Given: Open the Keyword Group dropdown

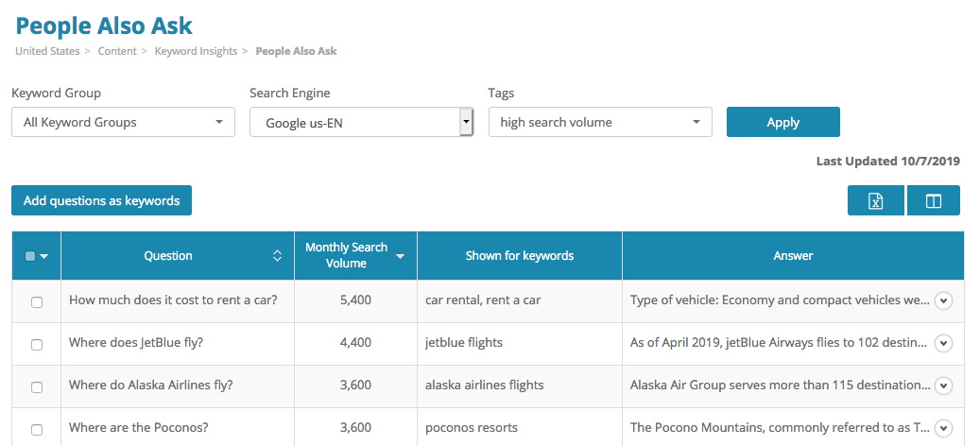Looking at the screenshot, I should click(123, 122).
